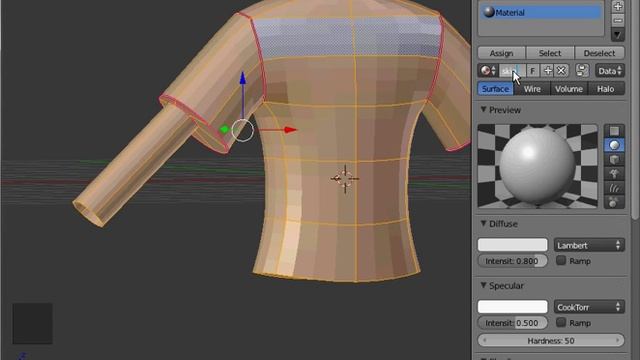Click the green Y axis manipulator handle
The height and width of the screenshot is (360, 640).
(x=224, y=129)
